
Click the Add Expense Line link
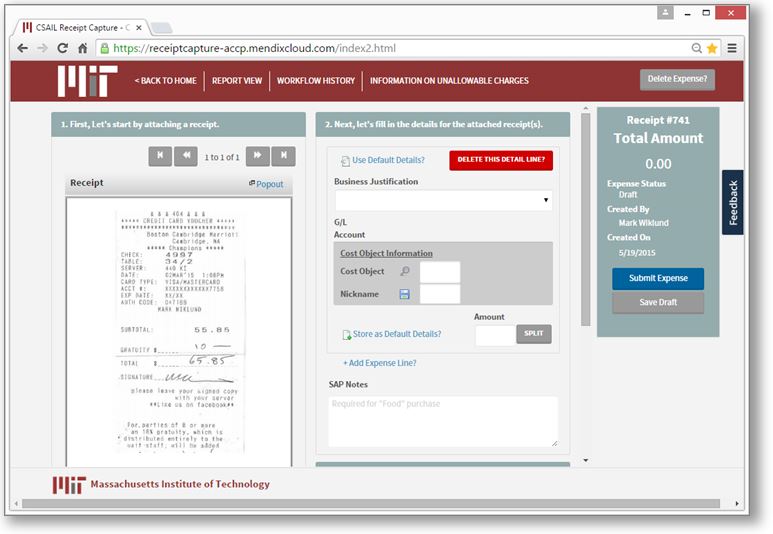[x=380, y=363]
